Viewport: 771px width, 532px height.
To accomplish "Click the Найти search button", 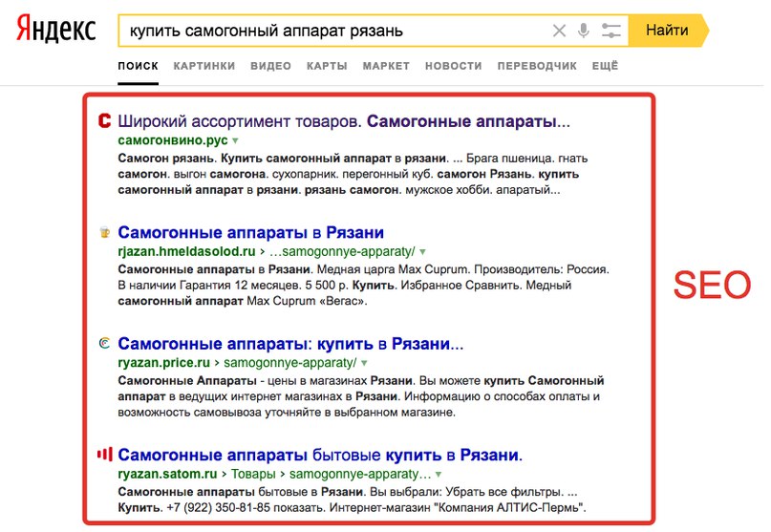I will (x=668, y=31).
